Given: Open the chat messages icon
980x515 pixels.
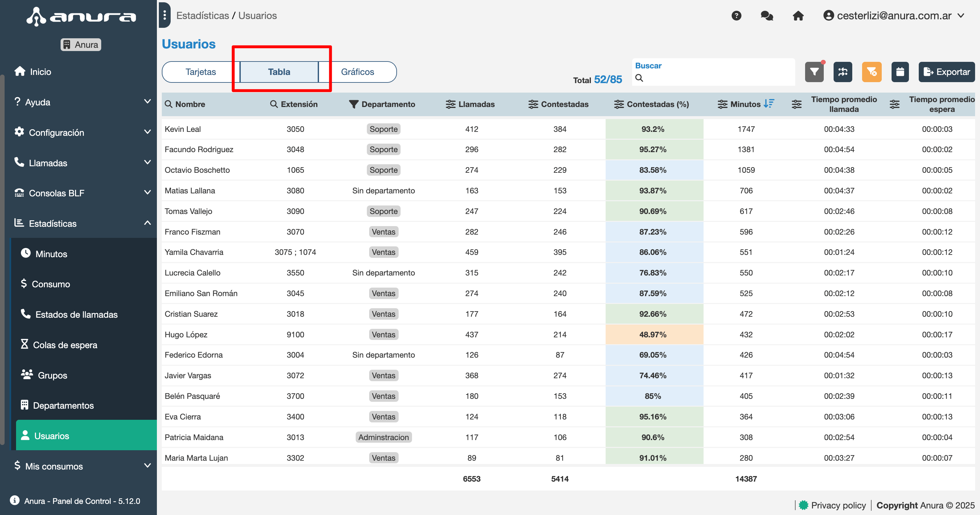Looking at the screenshot, I should coord(766,16).
